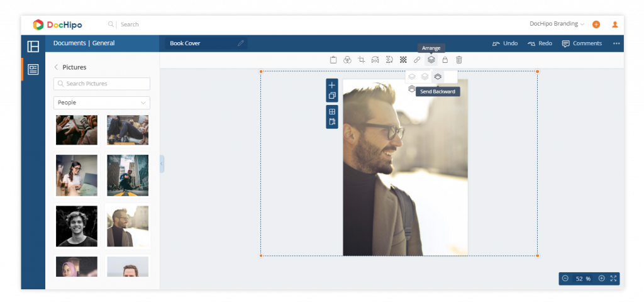Click the link chain icon in the toolbar

tap(417, 60)
